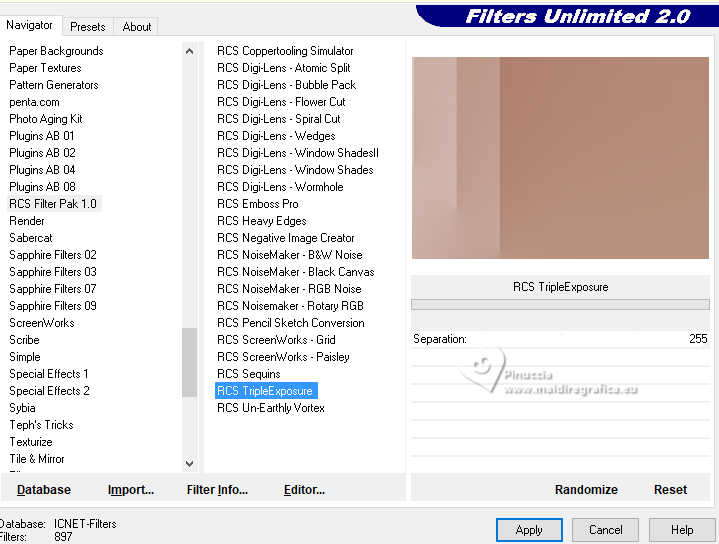
Task: Select the Navigator tab
Action: (x=29, y=25)
